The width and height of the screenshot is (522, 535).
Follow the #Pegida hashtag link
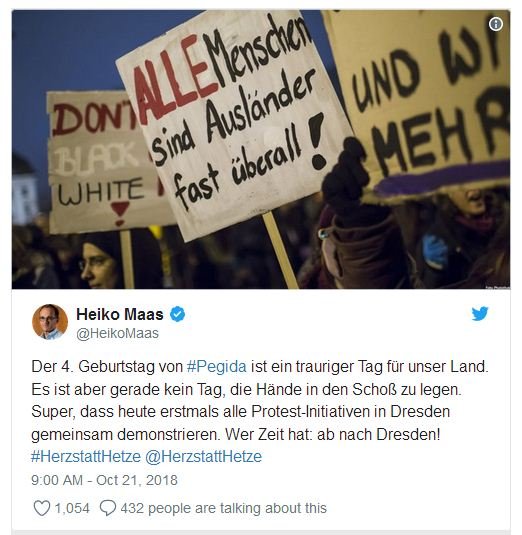217,367
